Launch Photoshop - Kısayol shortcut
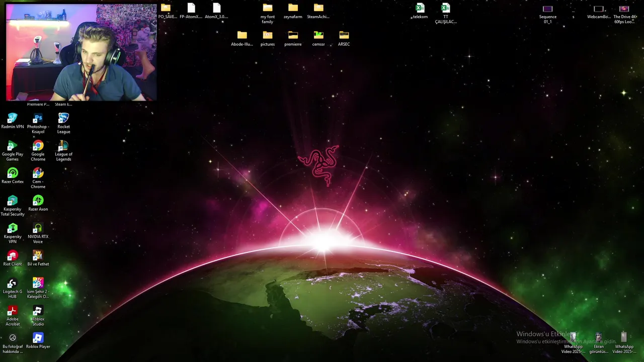Image resolution: width=644 pixels, height=362 pixels. click(38, 124)
